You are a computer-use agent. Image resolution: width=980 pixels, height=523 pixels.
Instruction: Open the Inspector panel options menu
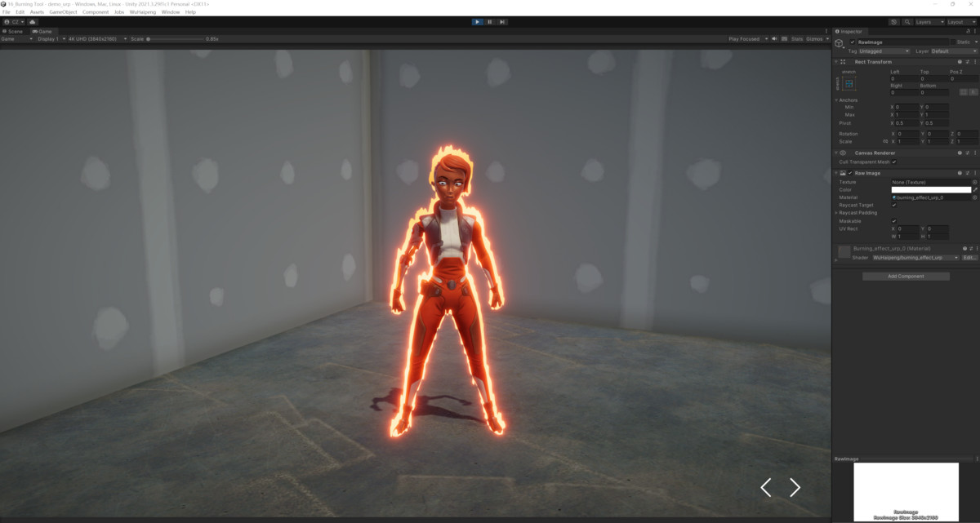(975, 31)
